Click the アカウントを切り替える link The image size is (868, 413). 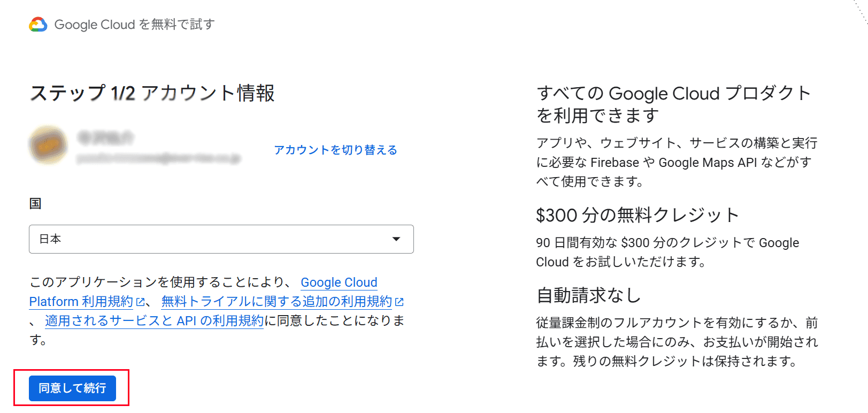pyautogui.click(x=335, y=150)
